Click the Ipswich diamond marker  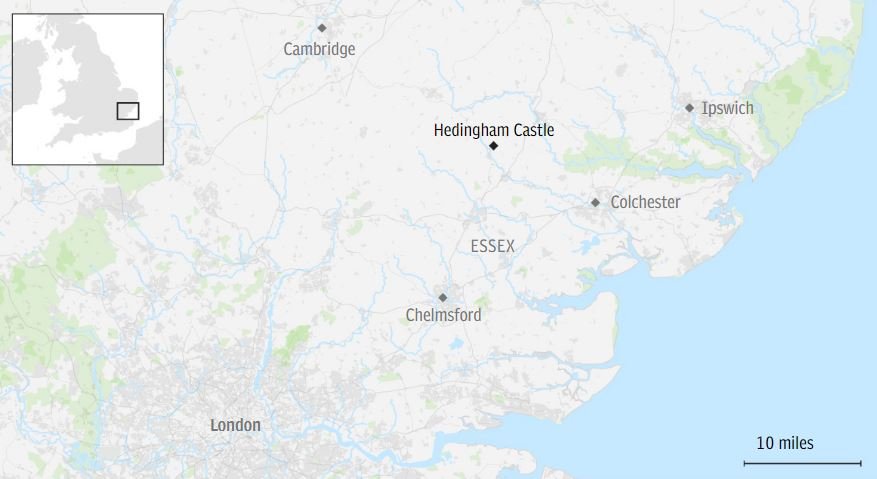[x=689, y=108]
